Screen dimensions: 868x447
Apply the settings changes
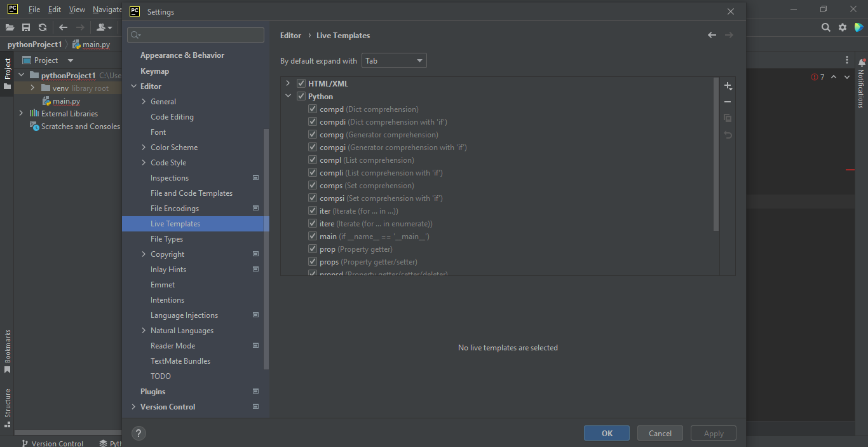[x=713, y=433]
